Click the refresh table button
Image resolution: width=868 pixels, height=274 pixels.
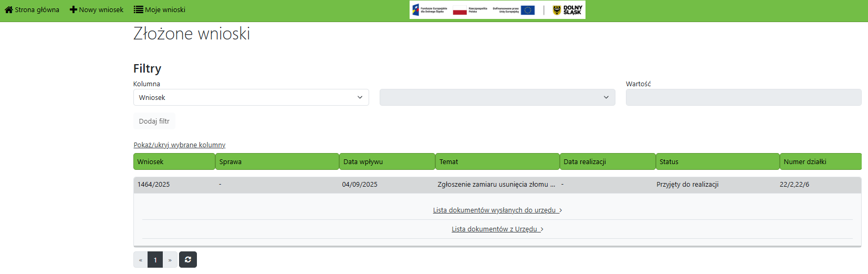tap(188, 260)
